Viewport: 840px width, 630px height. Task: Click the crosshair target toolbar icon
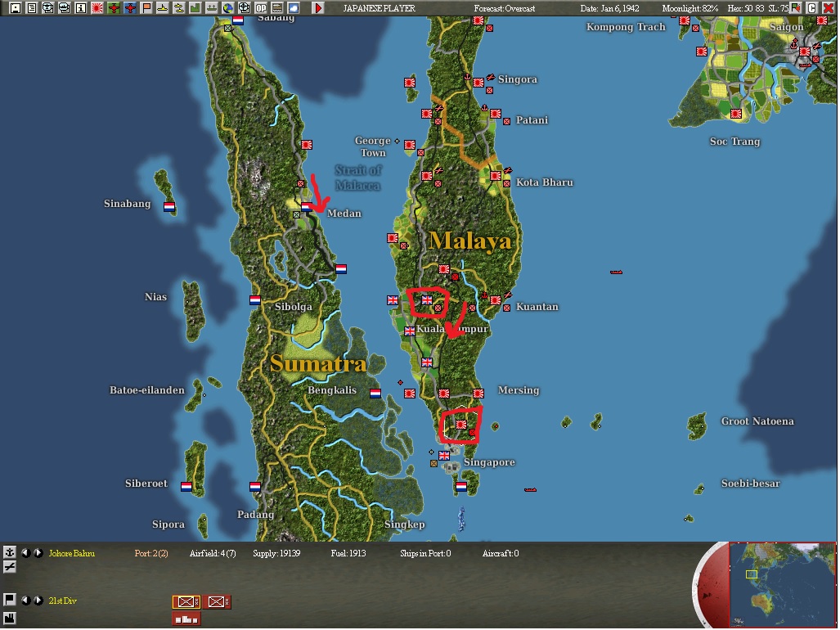point(245,8)
